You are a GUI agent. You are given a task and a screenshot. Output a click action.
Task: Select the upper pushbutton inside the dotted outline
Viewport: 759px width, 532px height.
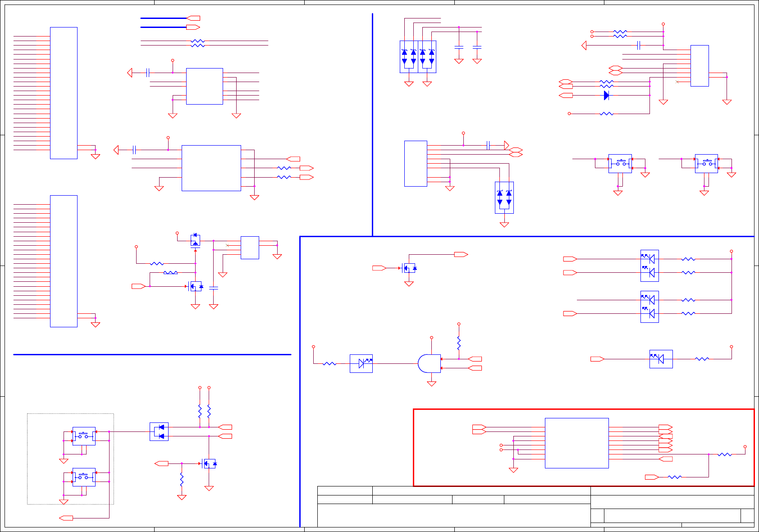click(x=84, y=436)
